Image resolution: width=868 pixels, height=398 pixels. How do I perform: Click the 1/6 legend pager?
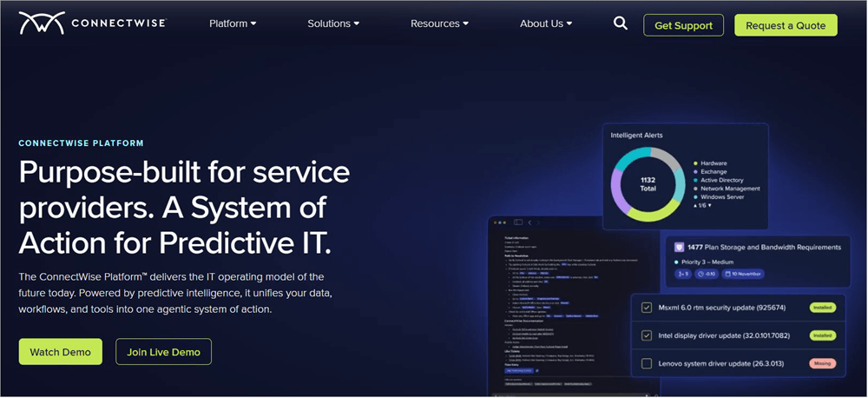point(702,206)
